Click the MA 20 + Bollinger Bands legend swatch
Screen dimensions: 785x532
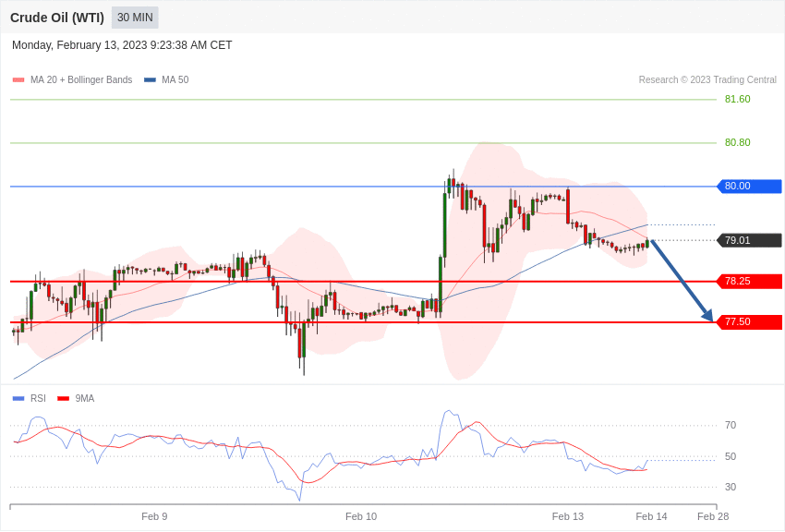[x=18, y=79]
